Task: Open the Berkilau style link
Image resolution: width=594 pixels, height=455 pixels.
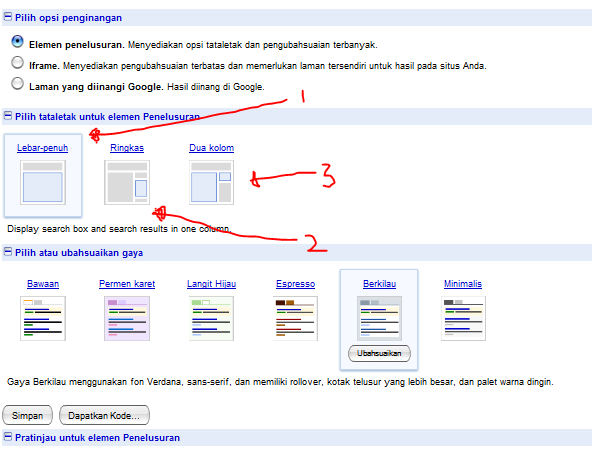Action: [x=379, y=284]
